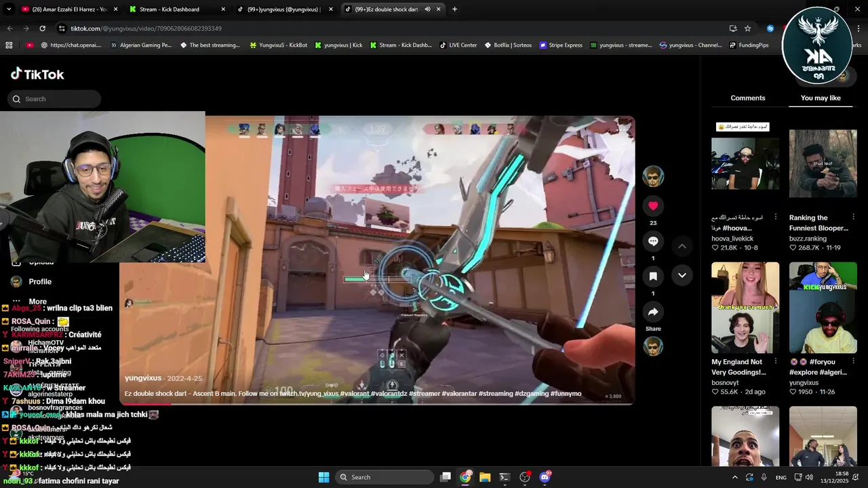
Task: Open File Explorer from the taskbar
Action: 485,477
